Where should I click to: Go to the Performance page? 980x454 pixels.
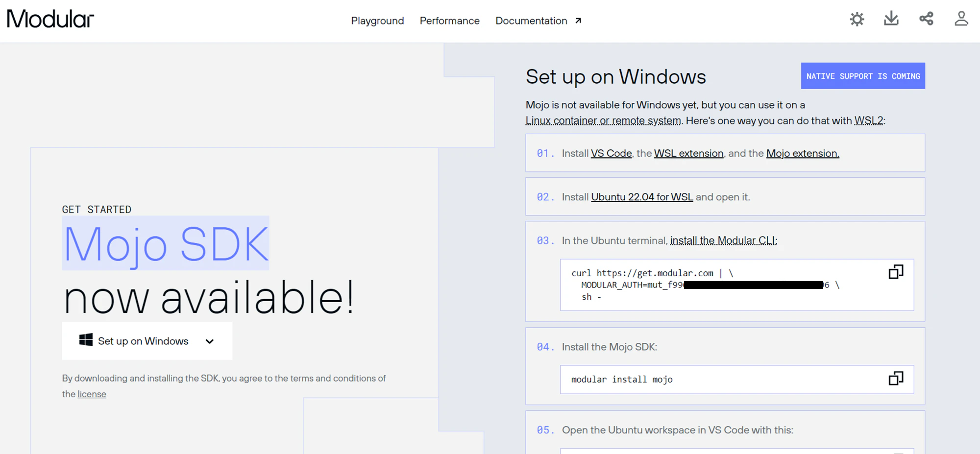(449, 21)
